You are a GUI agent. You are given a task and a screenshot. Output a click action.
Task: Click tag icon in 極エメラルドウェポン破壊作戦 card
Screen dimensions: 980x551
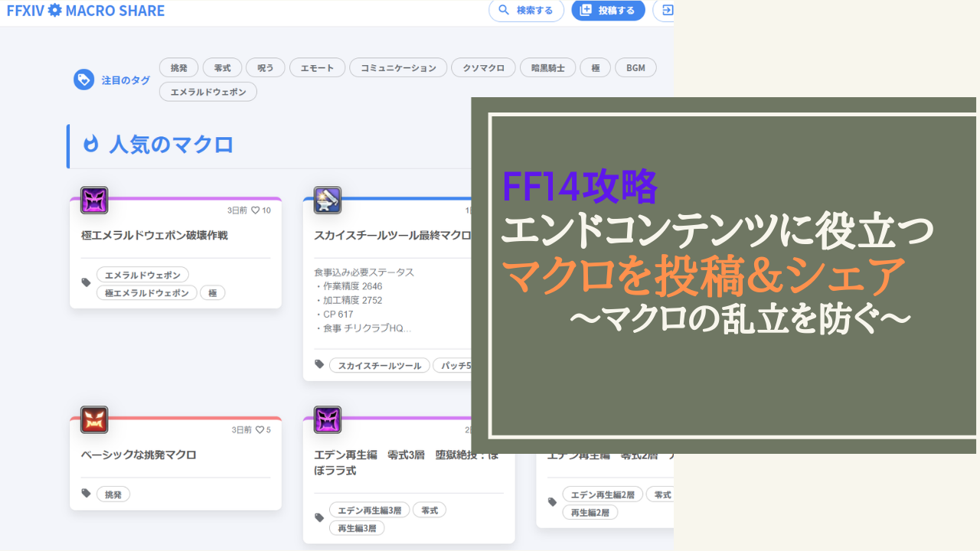(86, 282)
